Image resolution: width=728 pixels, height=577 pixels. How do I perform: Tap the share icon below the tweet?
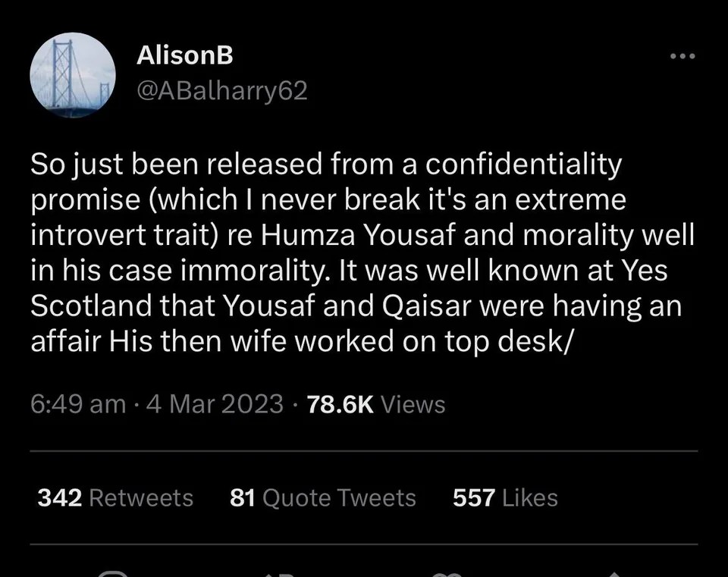[614, 573]
